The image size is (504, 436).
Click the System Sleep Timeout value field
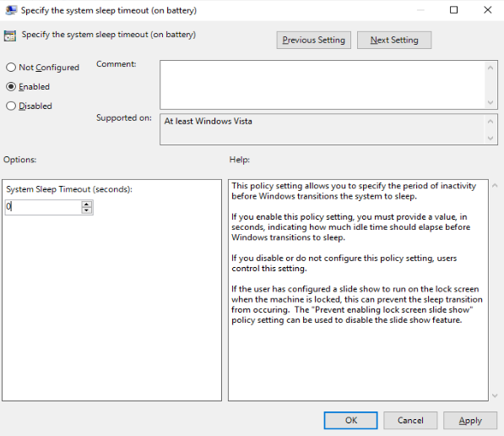(43, 207)
